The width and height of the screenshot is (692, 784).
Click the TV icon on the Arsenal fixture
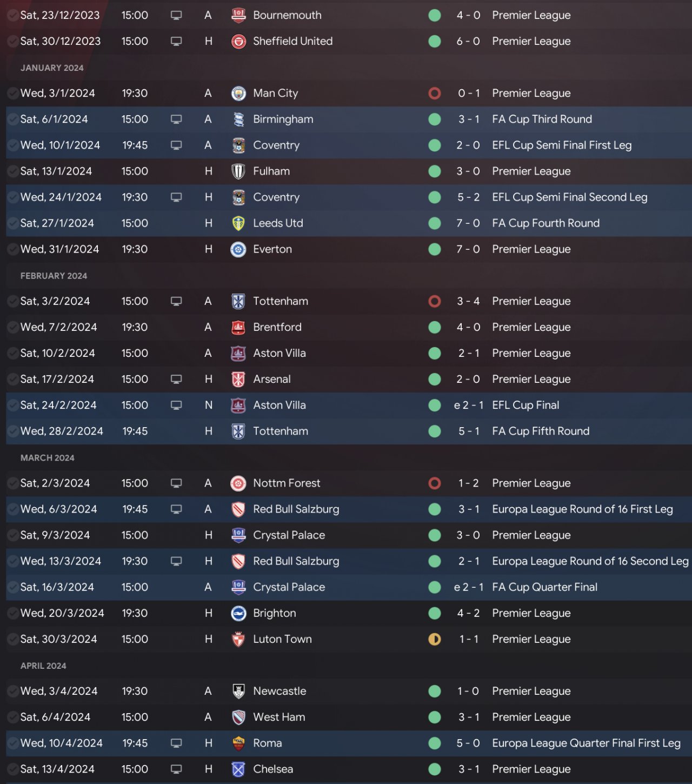coord(176,379)
